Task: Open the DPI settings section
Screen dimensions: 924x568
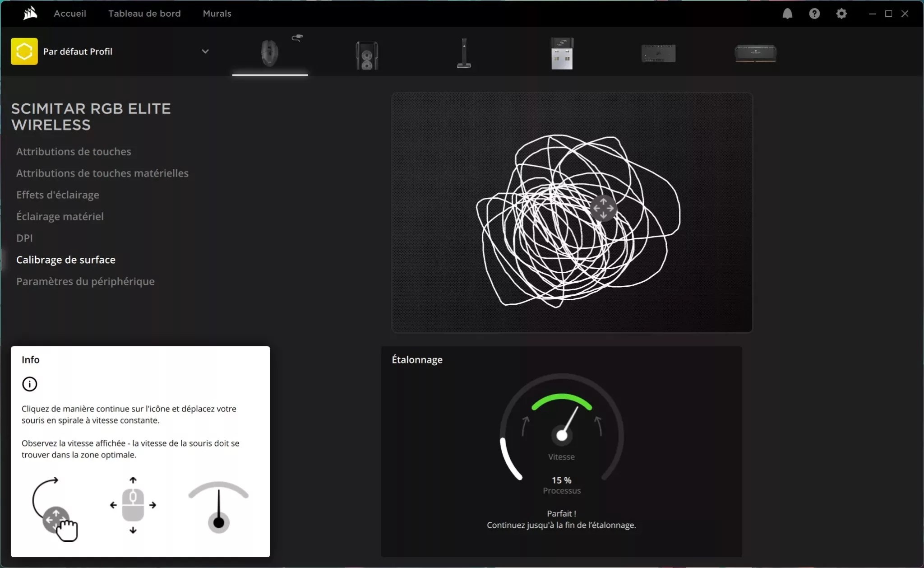Action: 24,238
